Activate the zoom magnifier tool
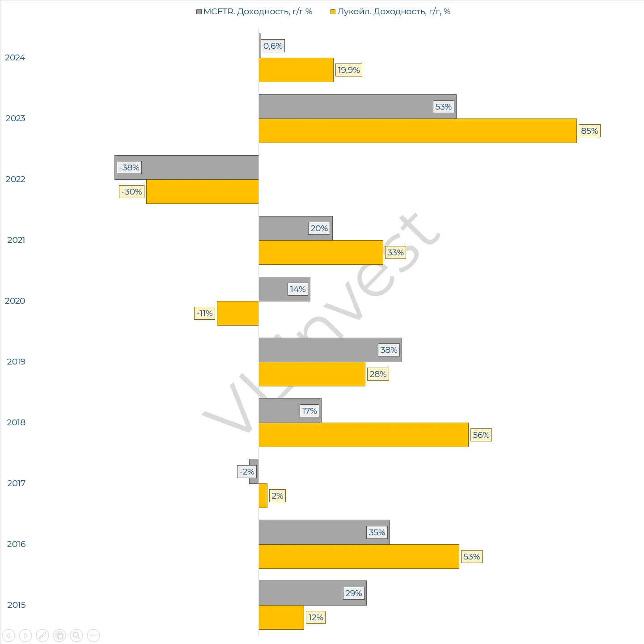Viewport: 644px width, 644px height. click(76, 635)
